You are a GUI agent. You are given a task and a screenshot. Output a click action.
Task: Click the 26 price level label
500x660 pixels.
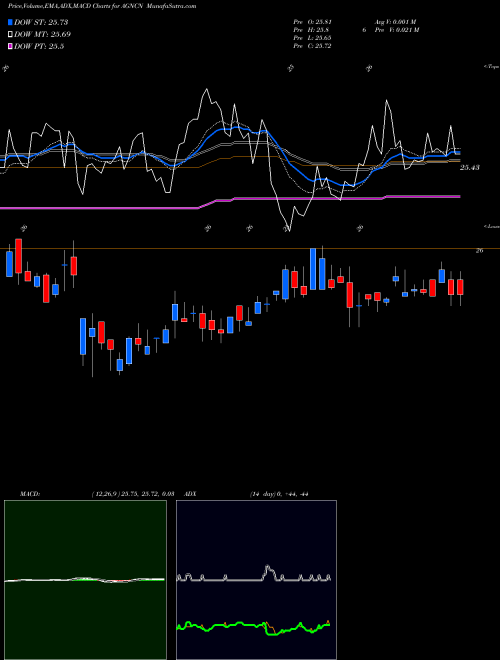pos(479,250)
